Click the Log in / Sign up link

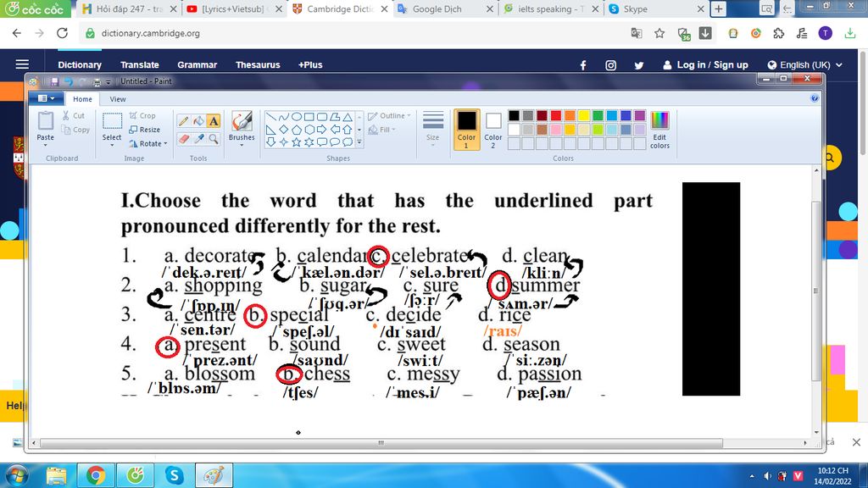tap(711, 65)
